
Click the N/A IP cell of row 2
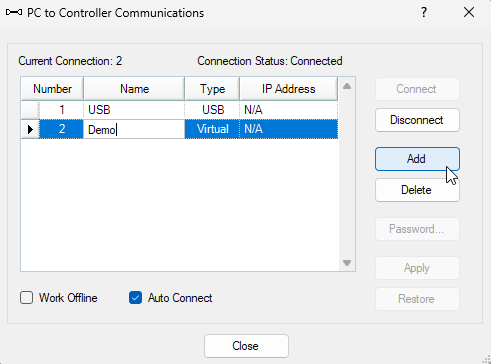tap(289, 129)
